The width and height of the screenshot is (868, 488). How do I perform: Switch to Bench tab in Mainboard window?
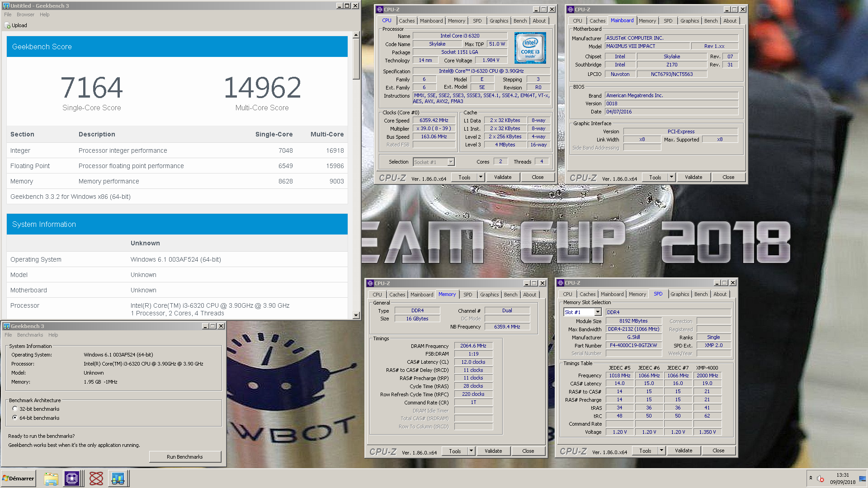[x=711, y=21]
